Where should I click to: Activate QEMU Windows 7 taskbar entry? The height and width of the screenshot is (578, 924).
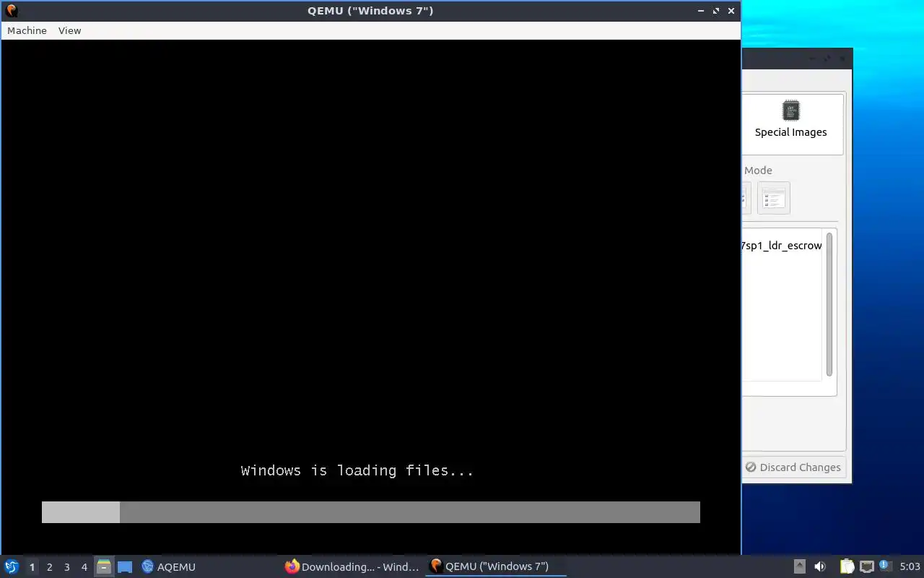point(496,566)
